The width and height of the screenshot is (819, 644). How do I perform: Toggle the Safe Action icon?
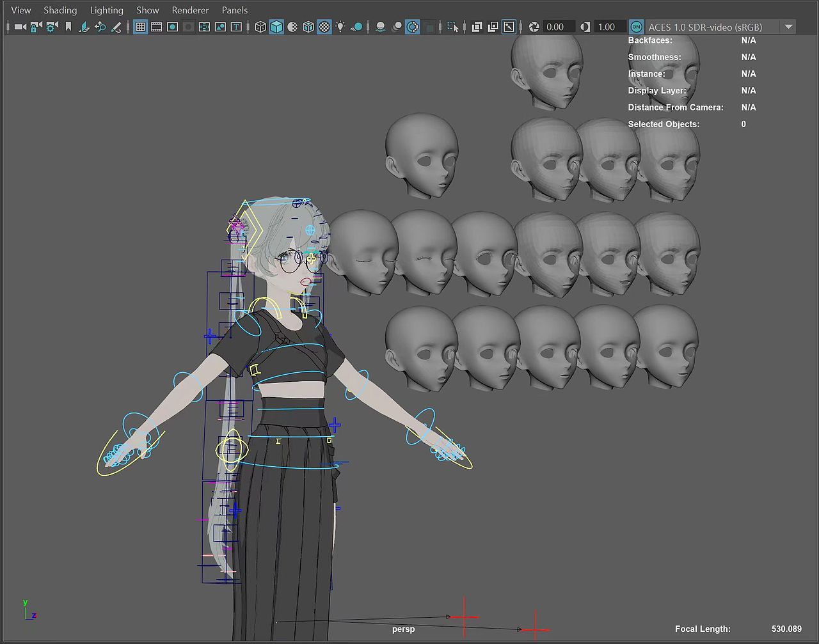(220, 27)
